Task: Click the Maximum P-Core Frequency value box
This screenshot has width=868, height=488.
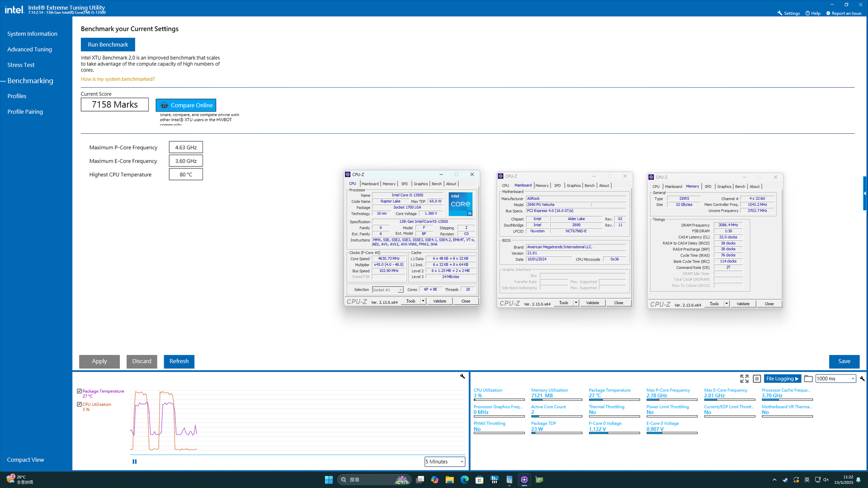Action: pos(186,147)
